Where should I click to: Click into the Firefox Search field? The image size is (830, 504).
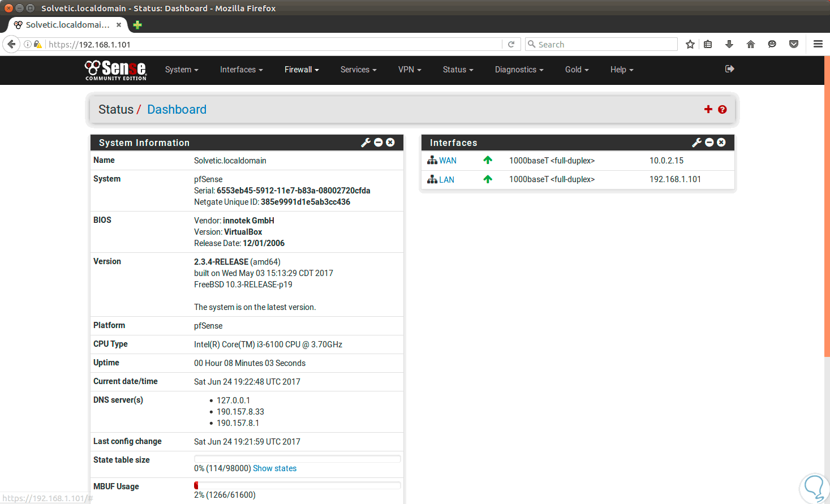[x=605, y=44]
